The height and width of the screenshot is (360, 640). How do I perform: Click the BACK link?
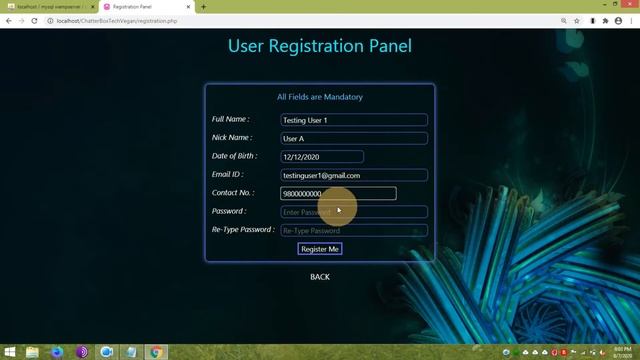coord(320,277)
